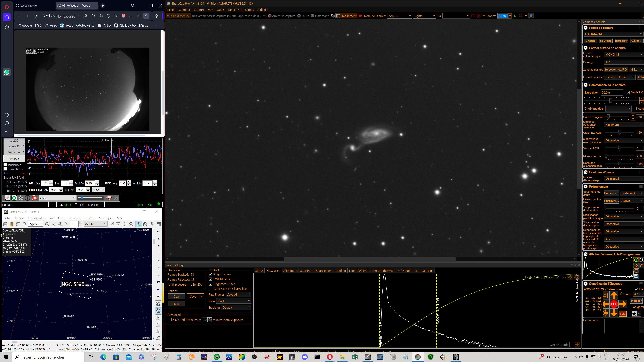644x362 pixels.
Task: Click the auto-select guide star icon
Action: tap(21, 198)
